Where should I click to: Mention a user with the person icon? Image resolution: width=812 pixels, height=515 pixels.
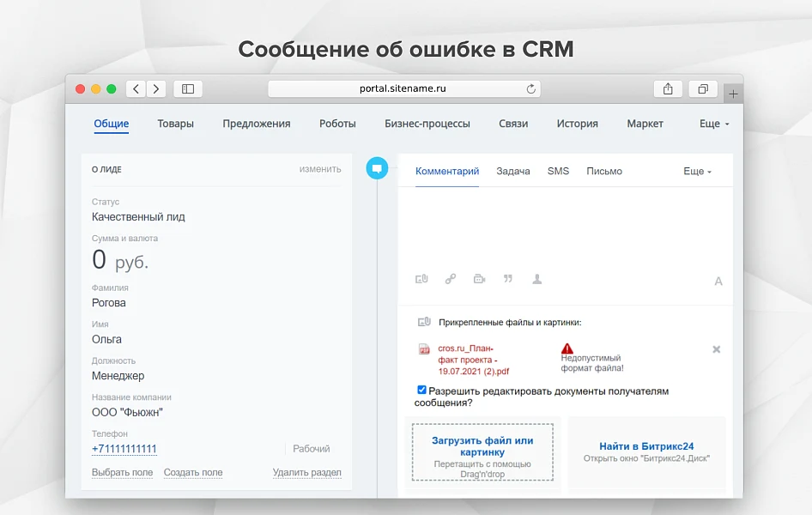(x=537, y=279)
